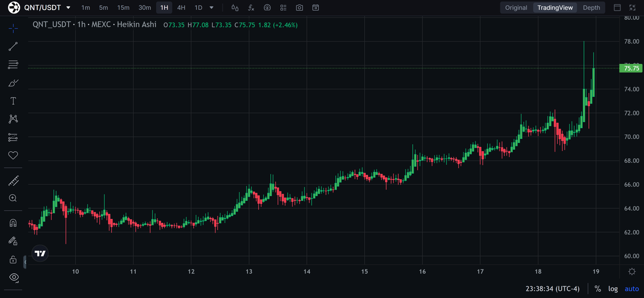Toggle lock all drawings

pos(13,259)
